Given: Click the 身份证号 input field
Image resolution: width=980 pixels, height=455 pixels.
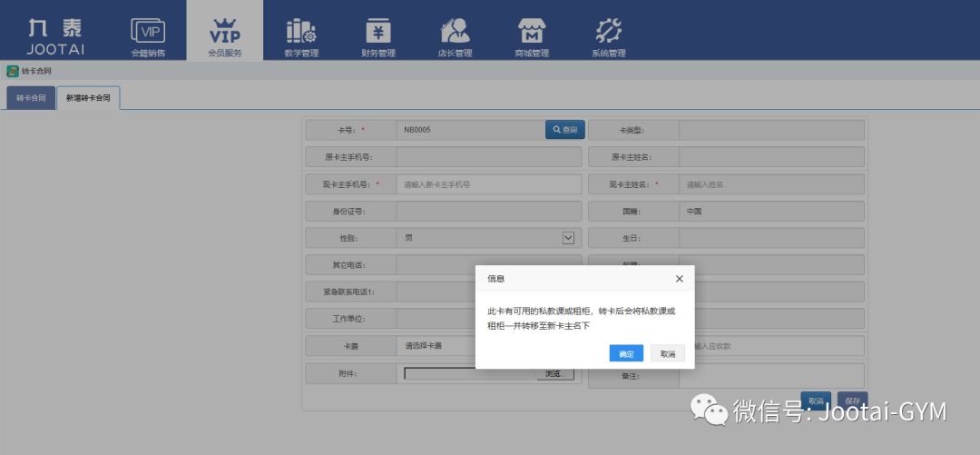Looking at the screenshot, I should click(x=489, y=211).
